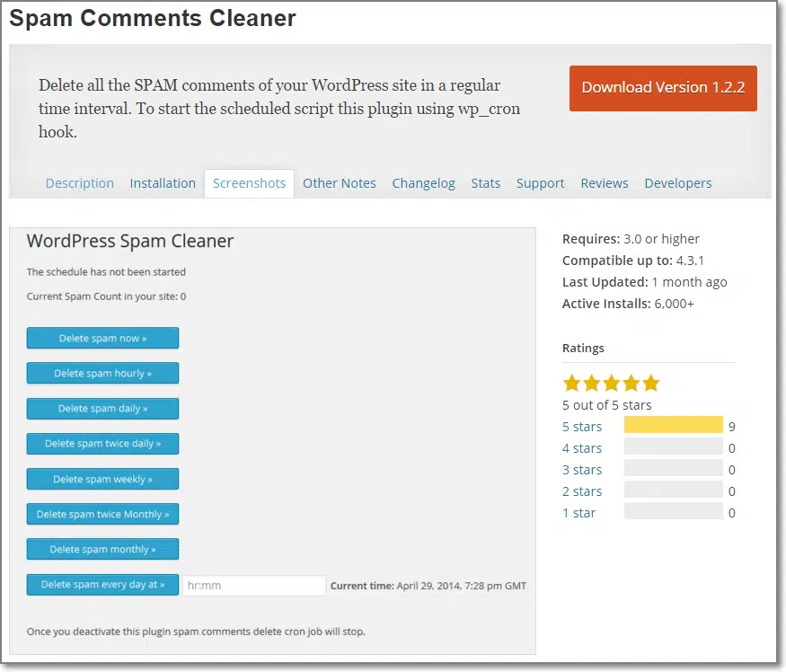Screen dimensions: 786x672
Task: Select the Screenshots tab
Action: point(249,183)
